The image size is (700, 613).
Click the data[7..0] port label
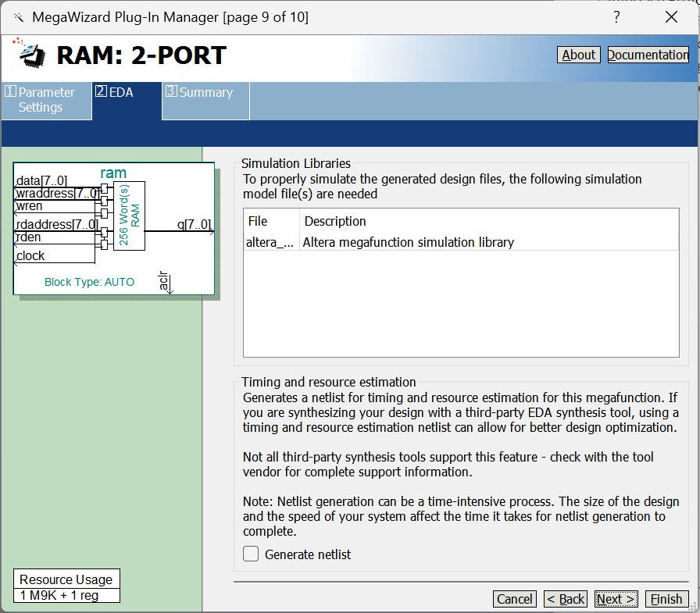[41, 180]
